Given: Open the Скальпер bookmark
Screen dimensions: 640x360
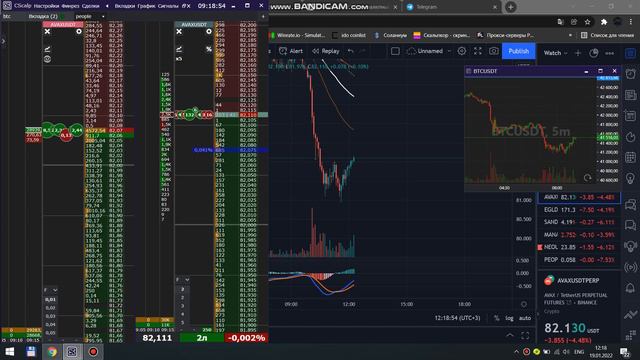Looking at the screenshot, I should pos(442,36).
